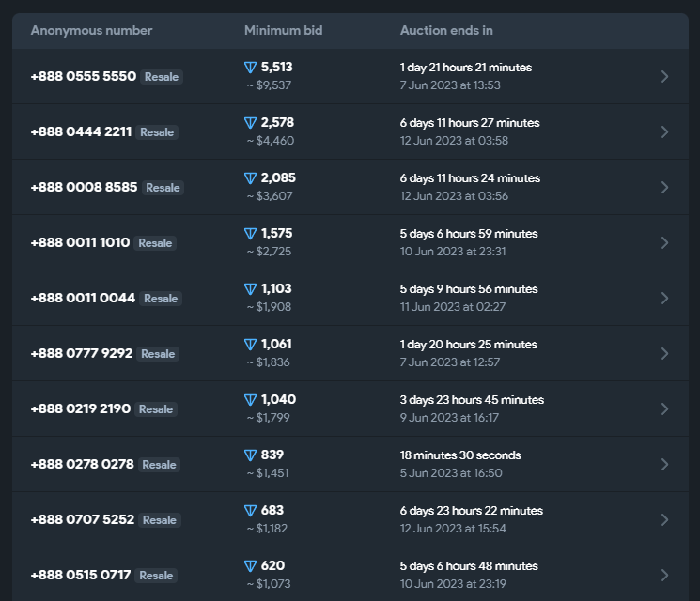Open number +888 0278 0278
The width and height of the screenshot is (700, 601).
click(x=82, y=464)
